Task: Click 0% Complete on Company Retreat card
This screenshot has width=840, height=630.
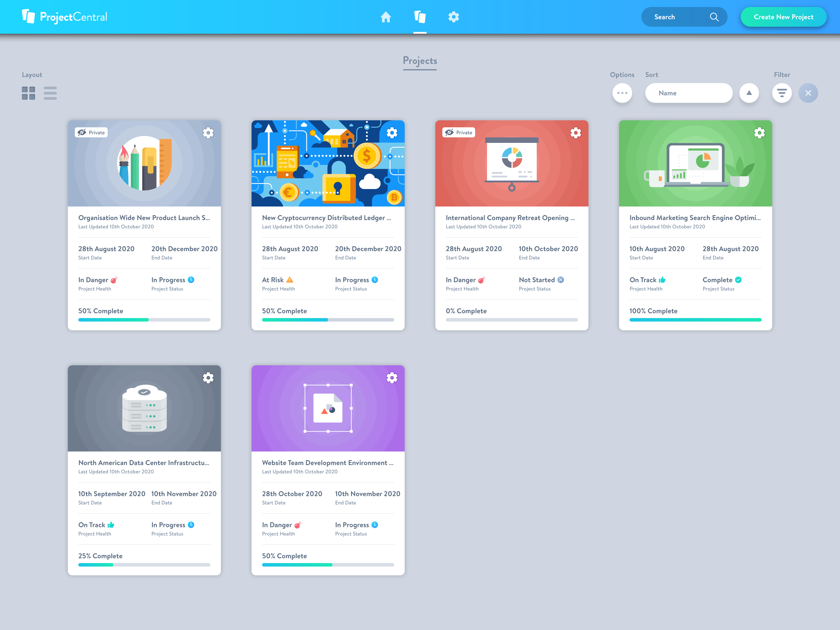Action: coord(466,311)
